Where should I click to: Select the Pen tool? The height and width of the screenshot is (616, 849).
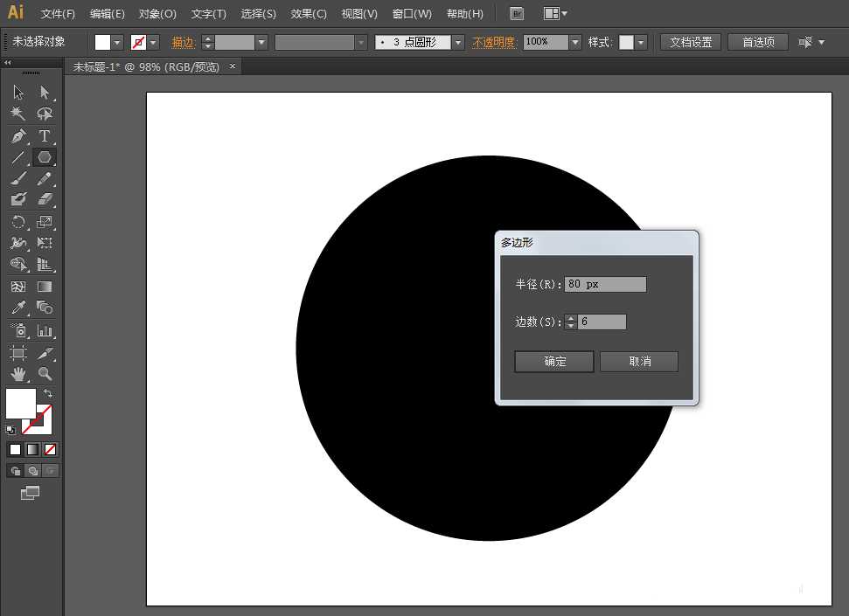(17, 136)
